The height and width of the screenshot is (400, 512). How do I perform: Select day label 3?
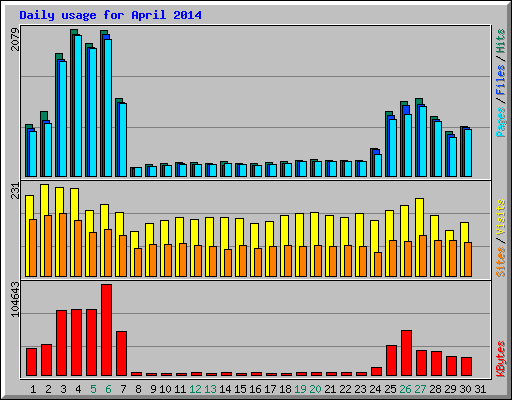pos(63,389)
